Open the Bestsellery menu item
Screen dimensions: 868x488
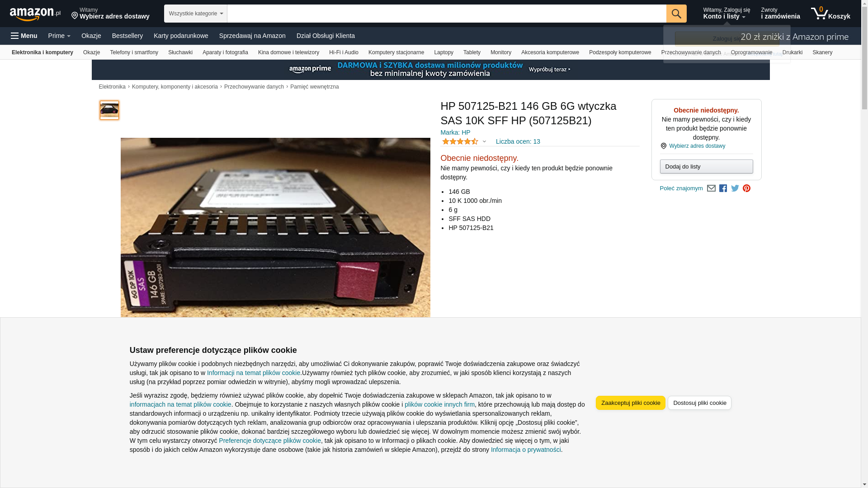(x=127, y=36)
